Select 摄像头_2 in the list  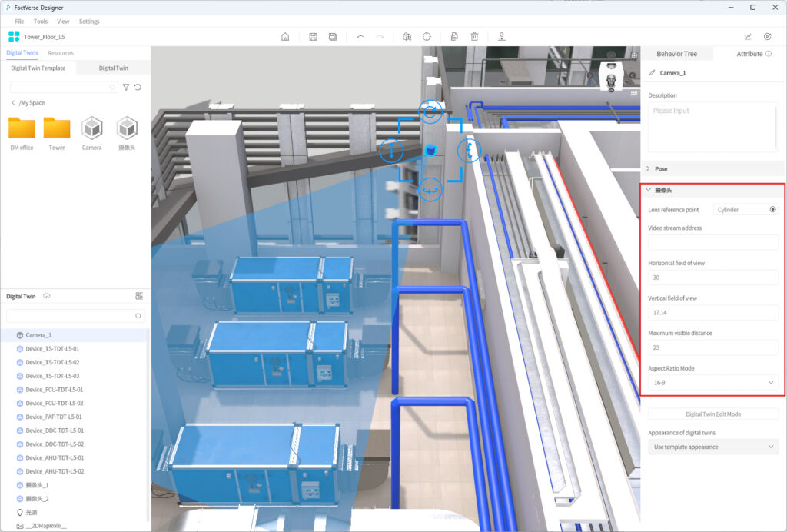pos(75,498)
